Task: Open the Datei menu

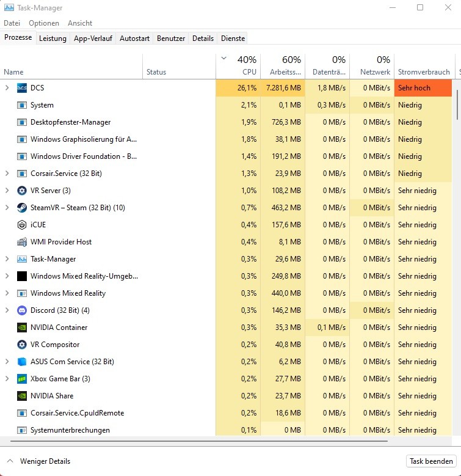Action: click(x=12, y=23)
